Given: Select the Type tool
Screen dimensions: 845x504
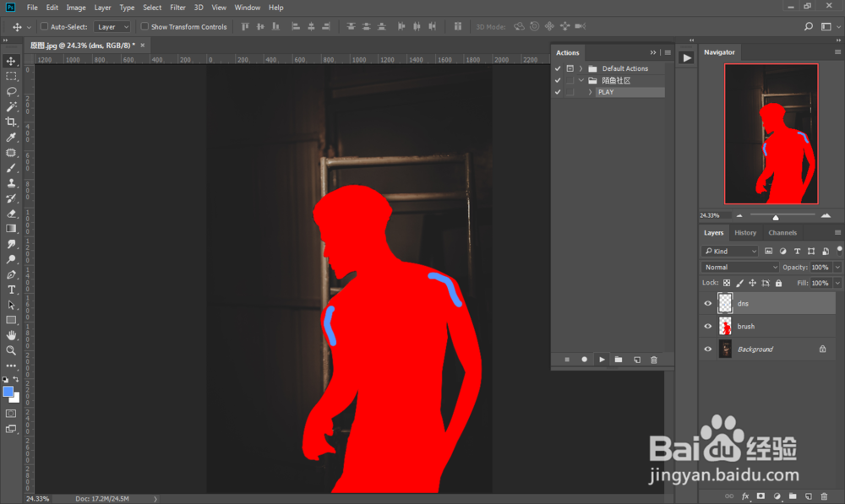Looking at the screenshot, I should tap(11, 290).
